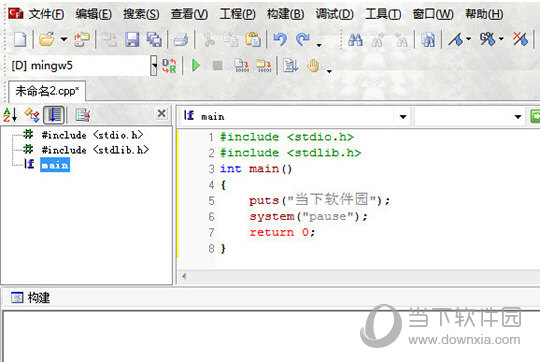Open the 搜索(S) menu

(x=141, y=14)
